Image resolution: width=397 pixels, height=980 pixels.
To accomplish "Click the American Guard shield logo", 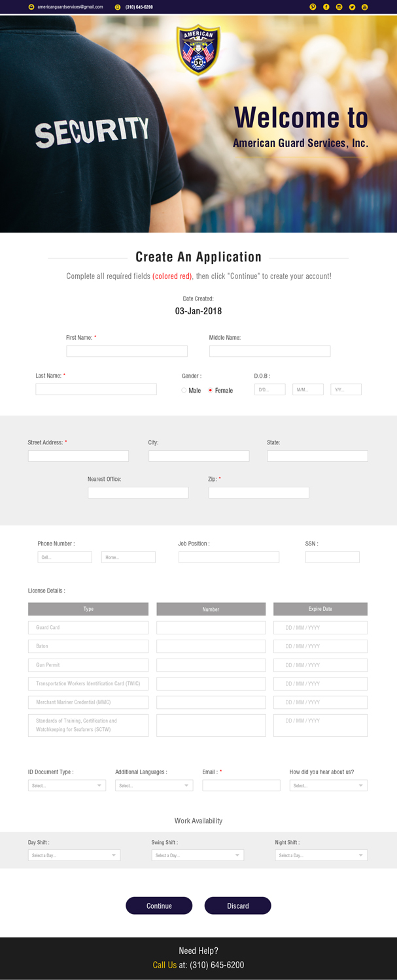I will point(198,50).
